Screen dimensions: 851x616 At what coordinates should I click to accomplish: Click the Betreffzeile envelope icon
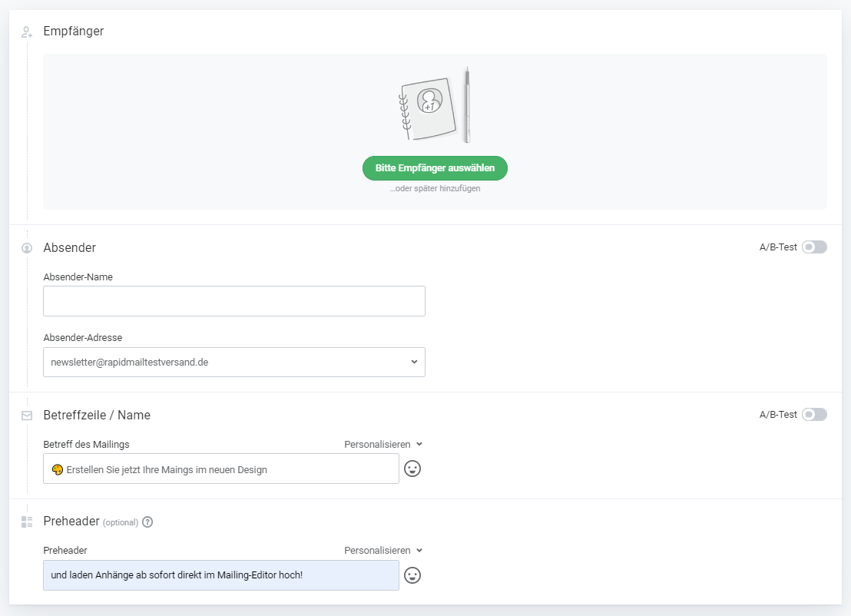point(27,416)
